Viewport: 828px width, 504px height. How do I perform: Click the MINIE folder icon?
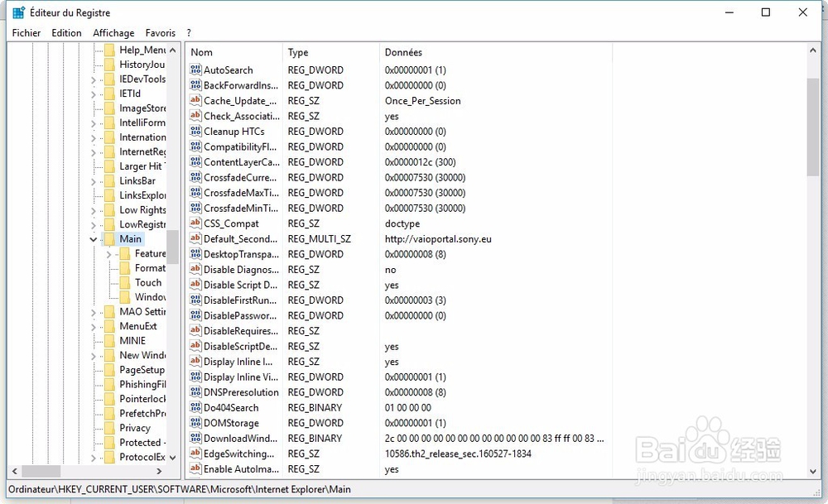(109, 341)
